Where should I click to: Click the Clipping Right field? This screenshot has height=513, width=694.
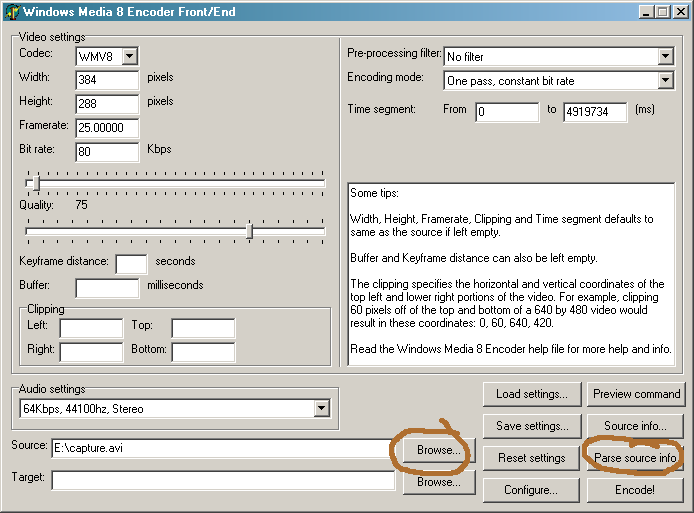pos(91,352)
